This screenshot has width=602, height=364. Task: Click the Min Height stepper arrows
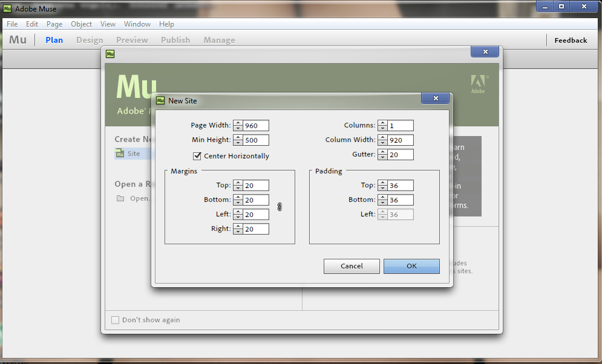click(x=238, y=140)
